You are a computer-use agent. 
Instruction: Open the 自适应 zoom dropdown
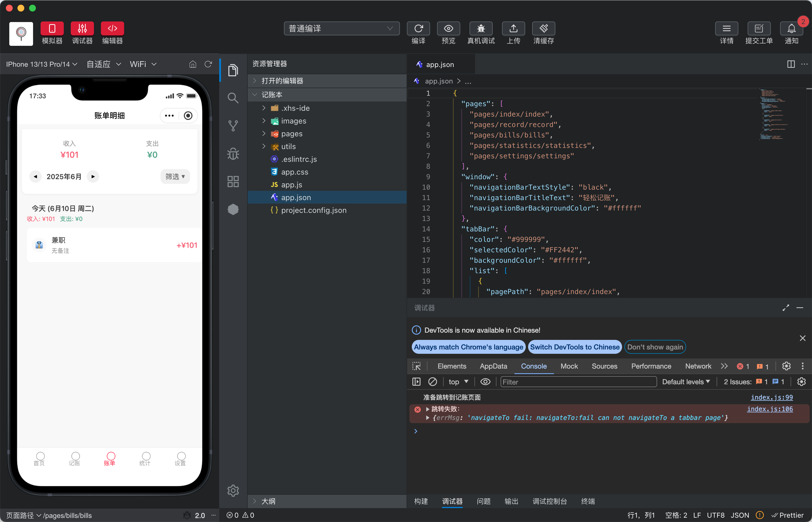click(x=104, y=64)
